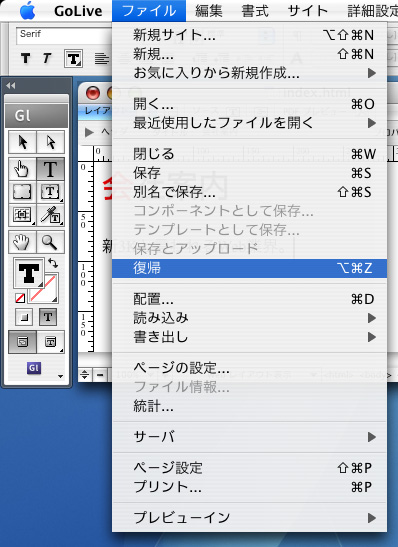Select the Grid text box tool
Viewport: 398px width, 547px height.
click(x=22, y=215)
